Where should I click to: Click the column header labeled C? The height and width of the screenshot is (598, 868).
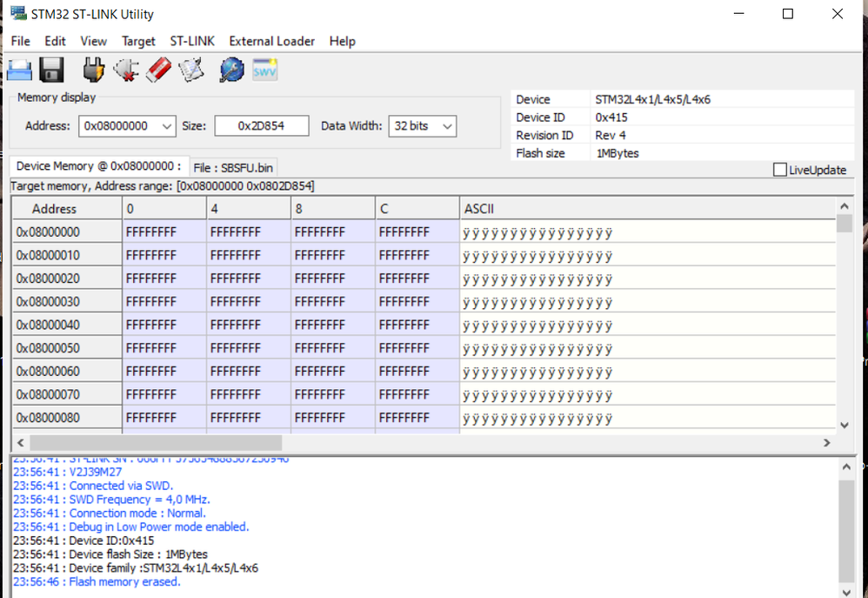click(x=417, y=209)
